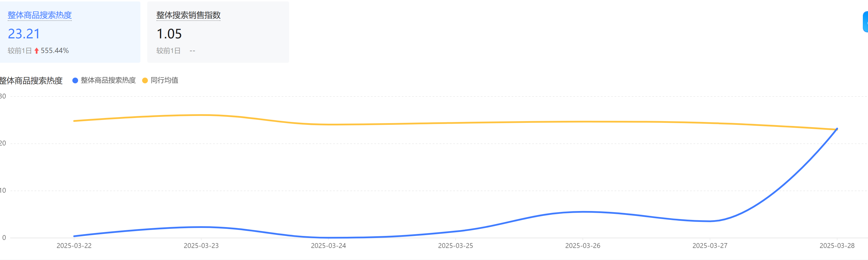Click the blue line peak at 2025-03-26
This screenshot has width=868, height=260.
(583, 212)
